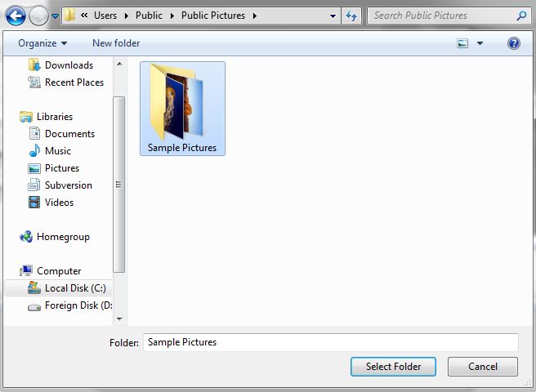The width and height of the screenshot is (536, 392).
Task: Open the view options dropdown arrow
Action: (x=480, y=43)
